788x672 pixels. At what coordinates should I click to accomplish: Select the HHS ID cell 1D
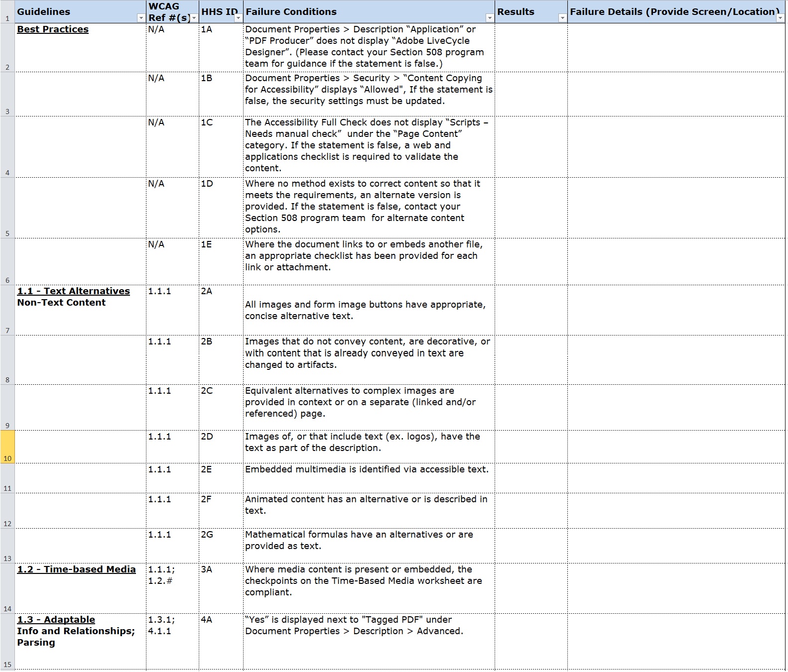[221, 208]
